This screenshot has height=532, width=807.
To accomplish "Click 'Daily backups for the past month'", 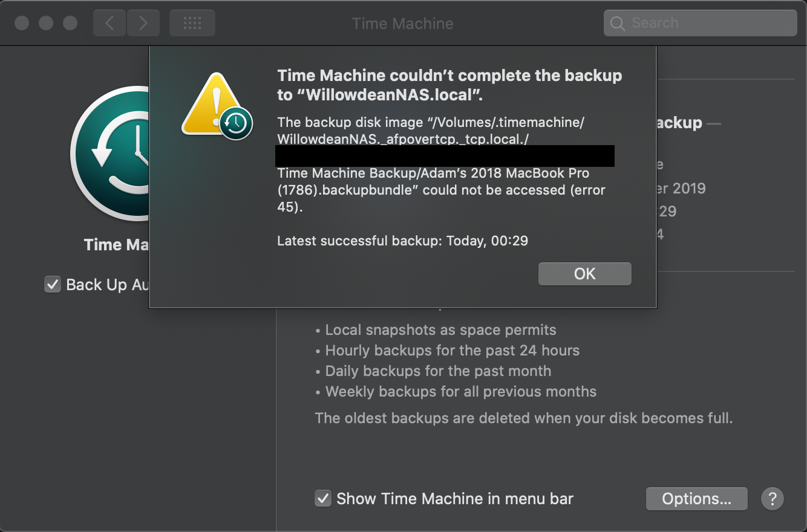I will coord(438,371).
